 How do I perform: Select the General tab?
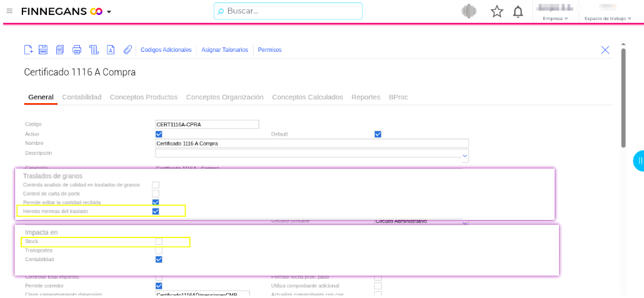[41, 97]
